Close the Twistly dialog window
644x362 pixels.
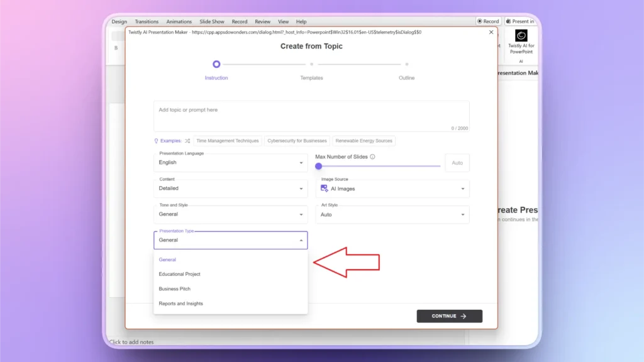[x=491, y=32]
